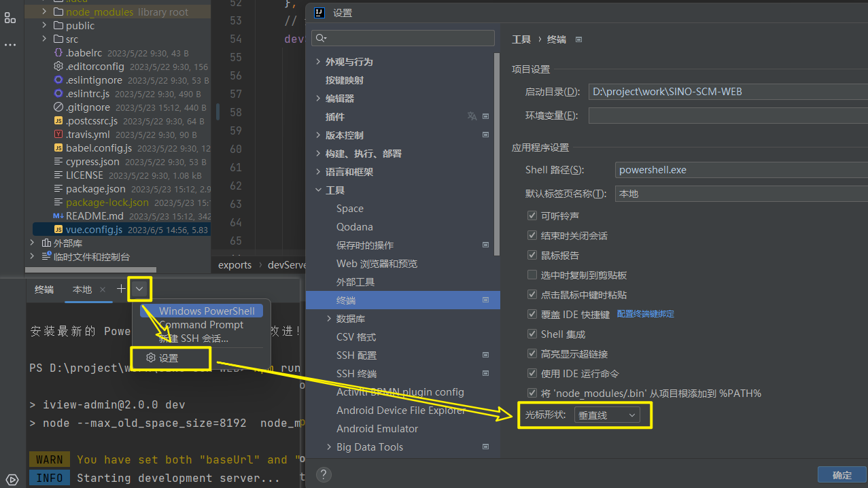The height and width of the screenshot is (488, 868).
Task: Select Windows PowerShell from the popup menu
Action: (x=207, y=311)
